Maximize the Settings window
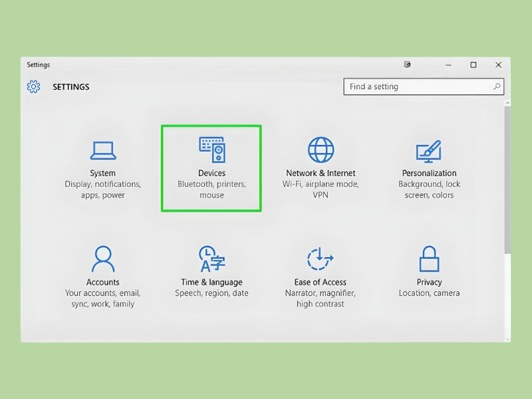This screenshot has width=532, height=399. tap(473, 65)
